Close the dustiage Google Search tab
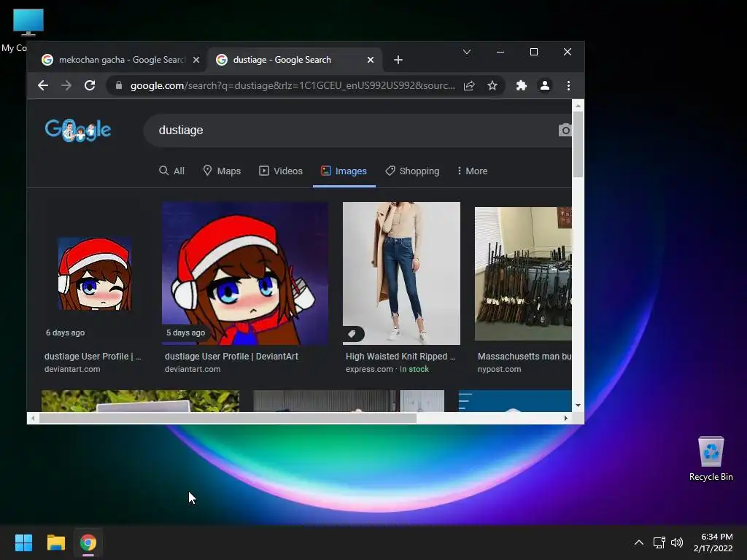This screenshot has width=747, height=560. (370, 60)
